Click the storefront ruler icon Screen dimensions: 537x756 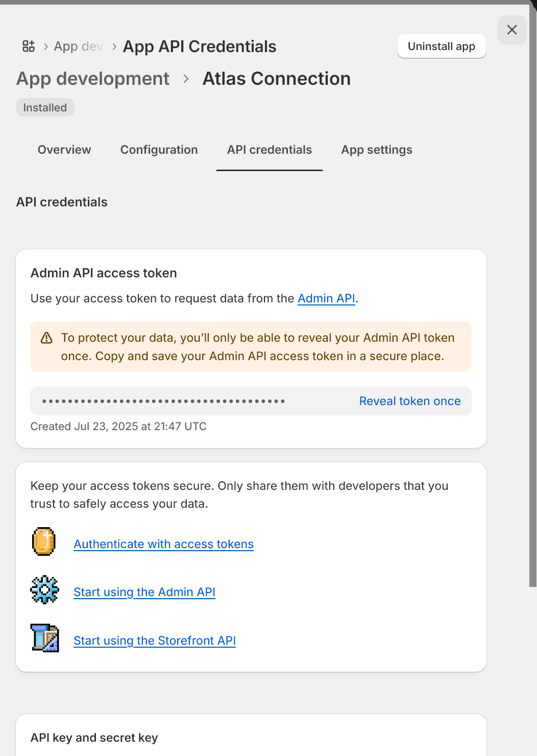click(x=45, y=637)
